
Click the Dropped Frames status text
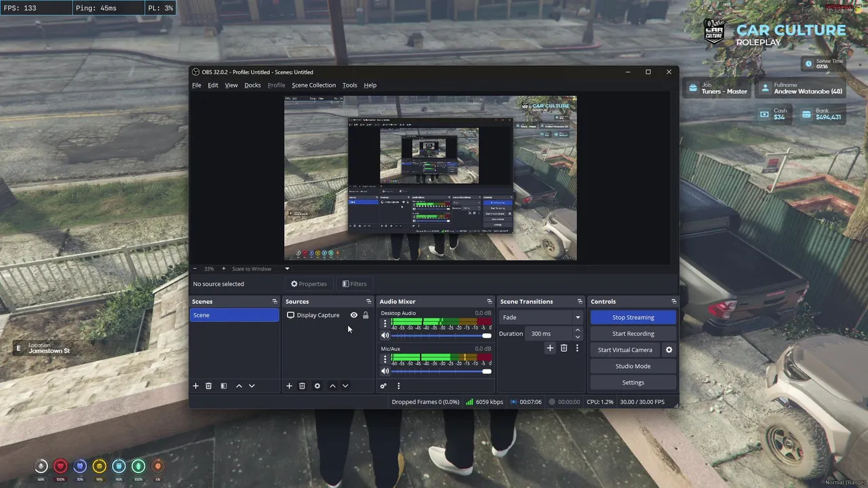click(x=425, y=402)
